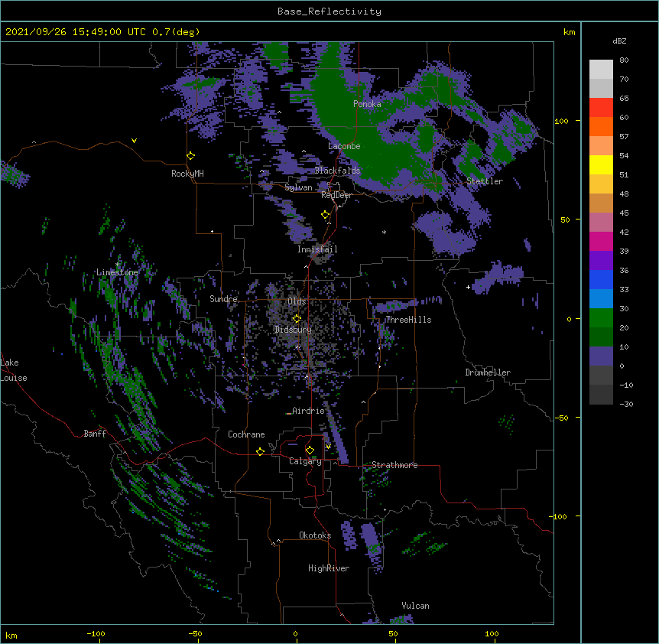Pick the bright yellow 51-54 dBZ swatch
The width and height of the screenshot is (659, 644).
click(601, 164)
